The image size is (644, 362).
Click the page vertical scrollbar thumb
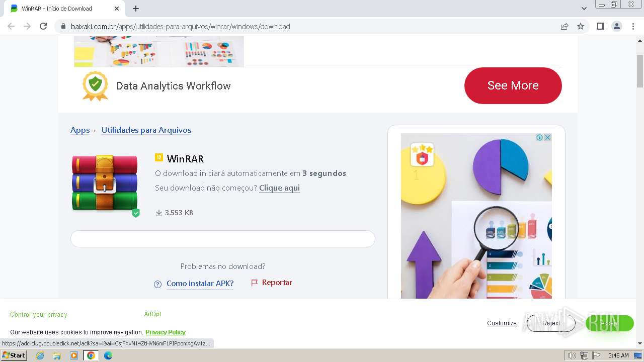pyautogui.click(x=640, y=70)
